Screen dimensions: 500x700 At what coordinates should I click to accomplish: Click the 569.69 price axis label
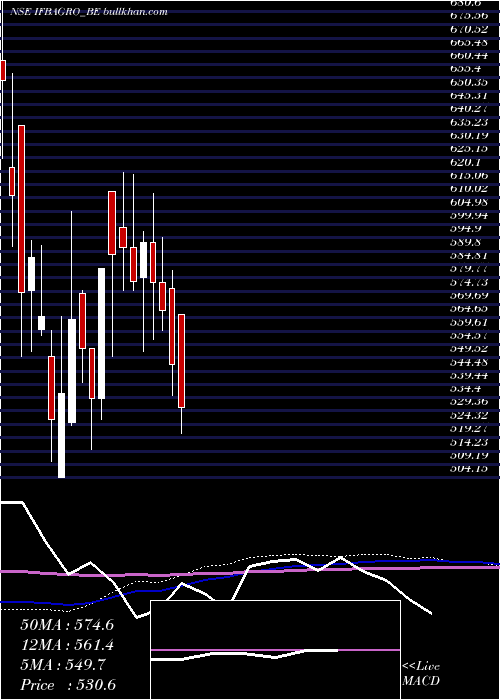(x=468, y=296)
